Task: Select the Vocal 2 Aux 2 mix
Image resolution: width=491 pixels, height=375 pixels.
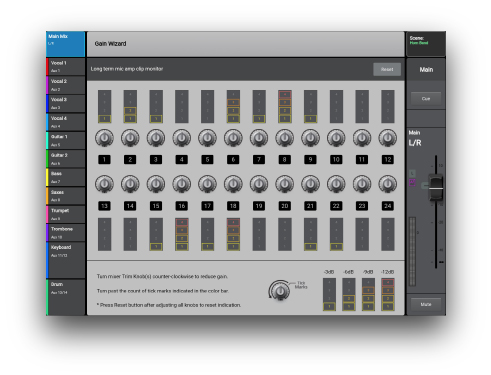Action: 66,85
